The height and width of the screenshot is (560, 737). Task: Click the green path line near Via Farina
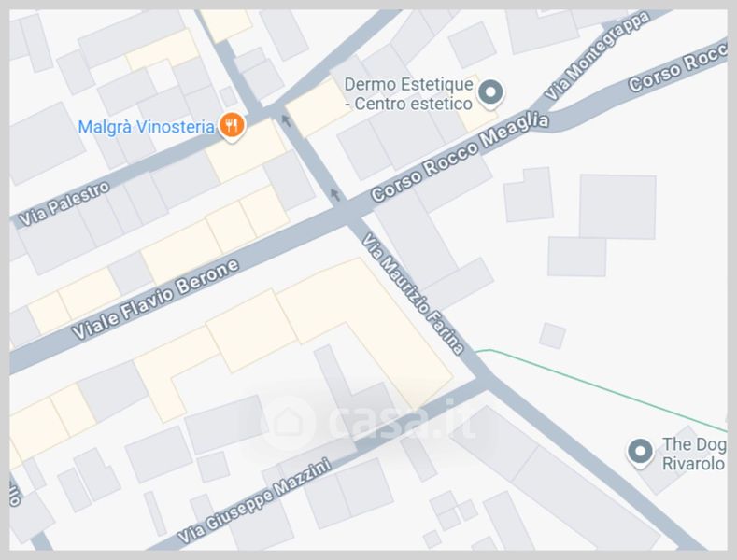(602, 387)
